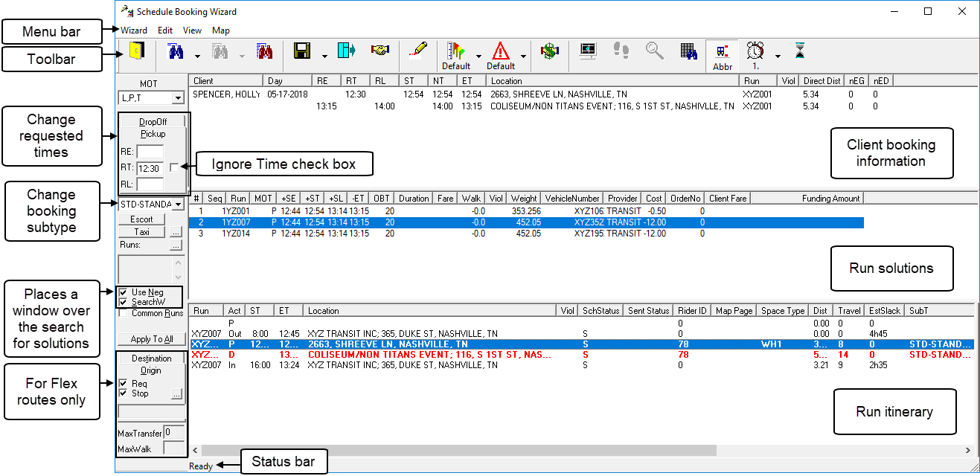This screenshot has height=476, width=980.
Task: Click the hourglass icon on the toolbar
Action: click(x=800, y=52)
